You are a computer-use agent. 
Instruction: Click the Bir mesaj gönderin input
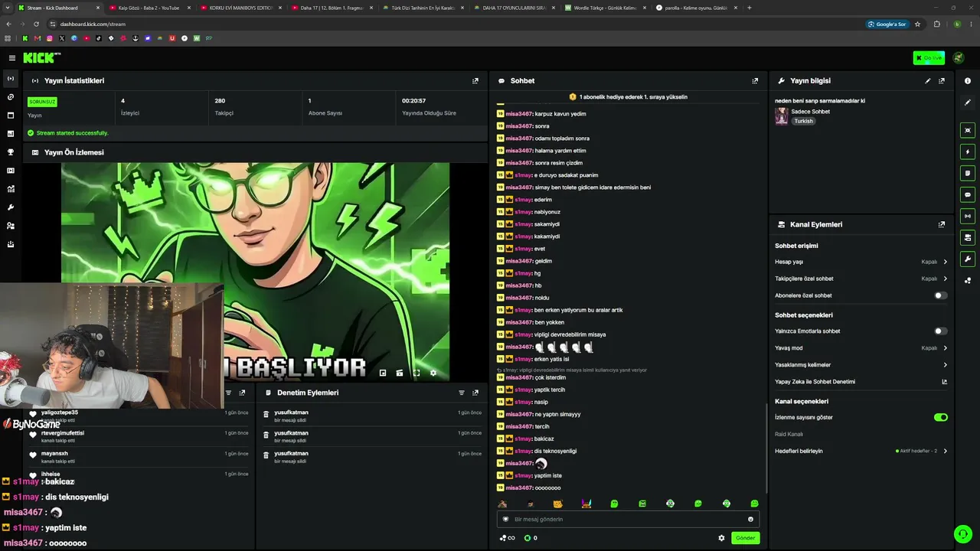[628, 519]
